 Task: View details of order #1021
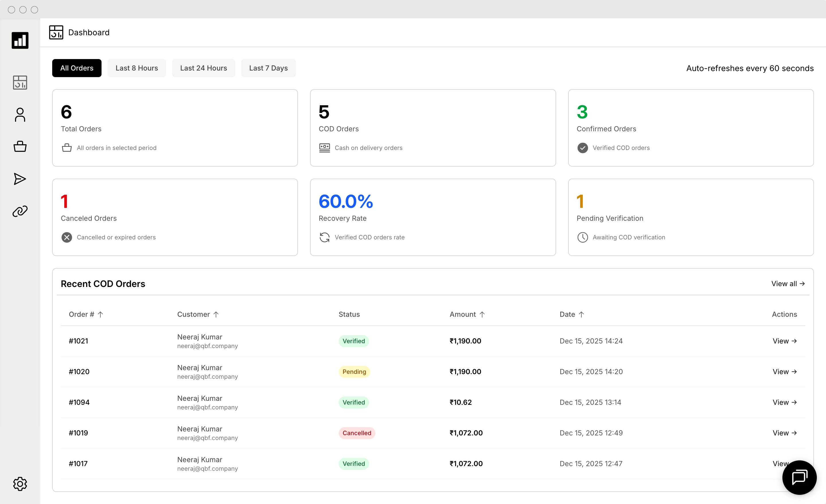point(784,341)
